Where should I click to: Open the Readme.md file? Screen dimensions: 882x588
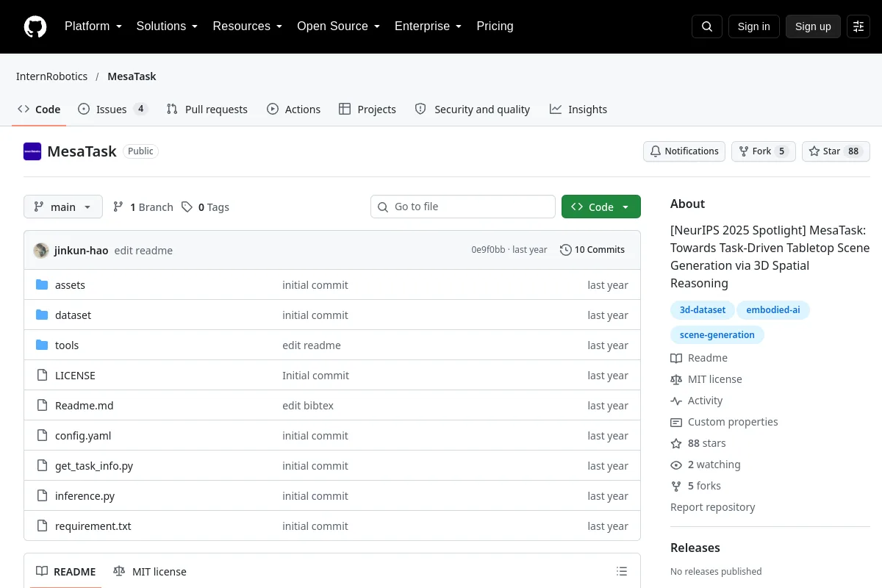coord(84,406)
